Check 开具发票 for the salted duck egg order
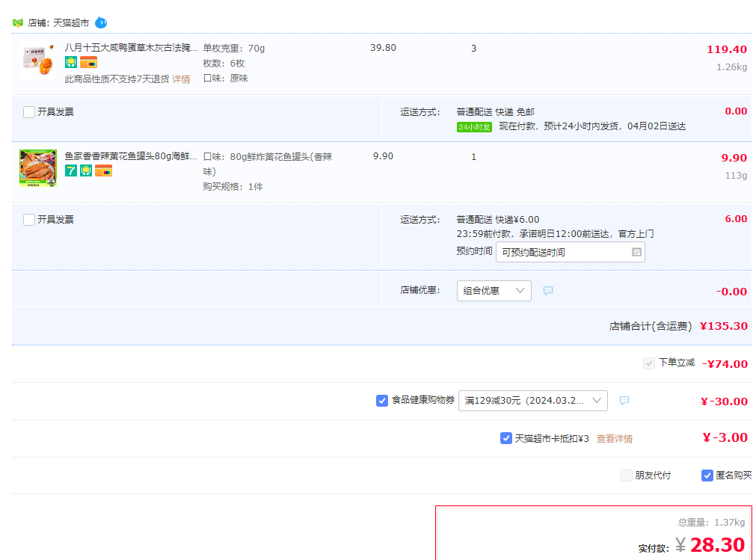 click(29, 112)
